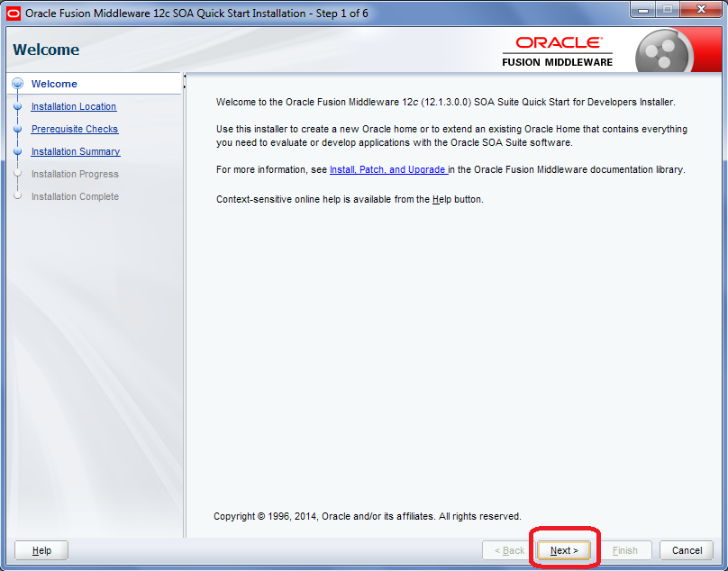728x571 pixels.
Task: Click the Installation Progress step circle
Action: pyautogui.click(x=17, y=174)
